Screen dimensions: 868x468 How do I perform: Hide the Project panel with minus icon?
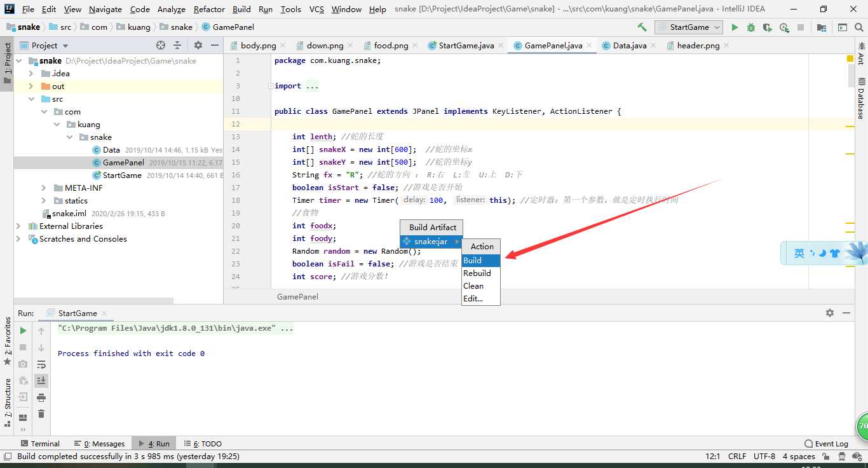click(x=215, y=45)
